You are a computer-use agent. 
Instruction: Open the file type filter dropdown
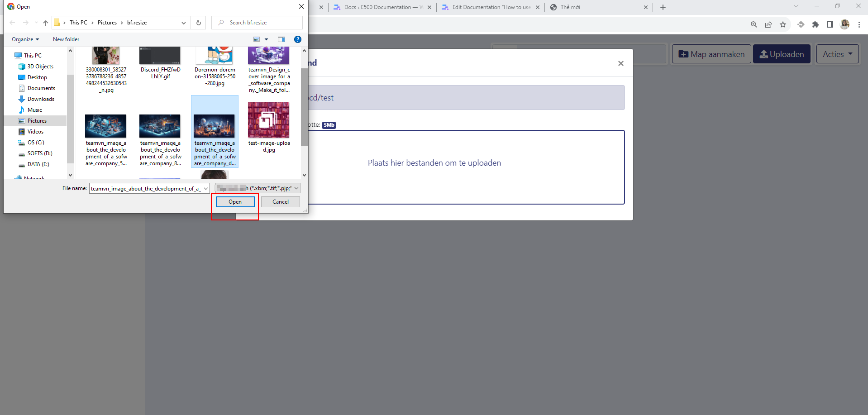258,188
